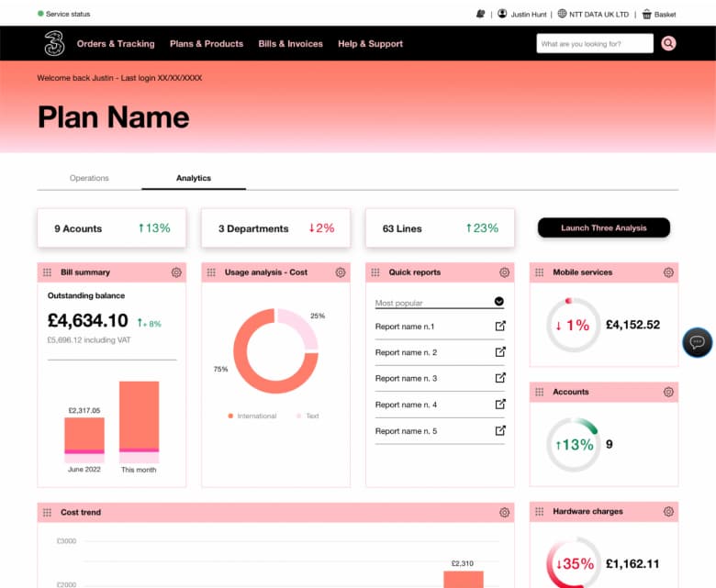Open Bill summary settings gear

click(x=176, y=272)
